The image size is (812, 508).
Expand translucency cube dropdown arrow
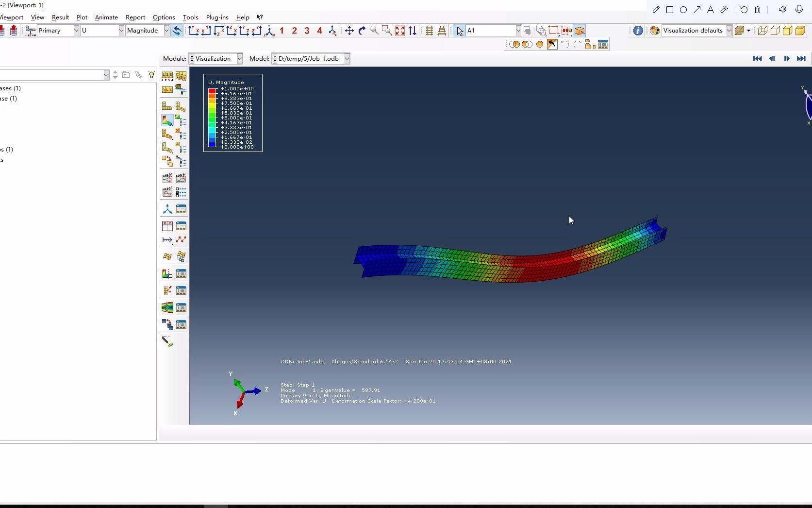(748, 31)
